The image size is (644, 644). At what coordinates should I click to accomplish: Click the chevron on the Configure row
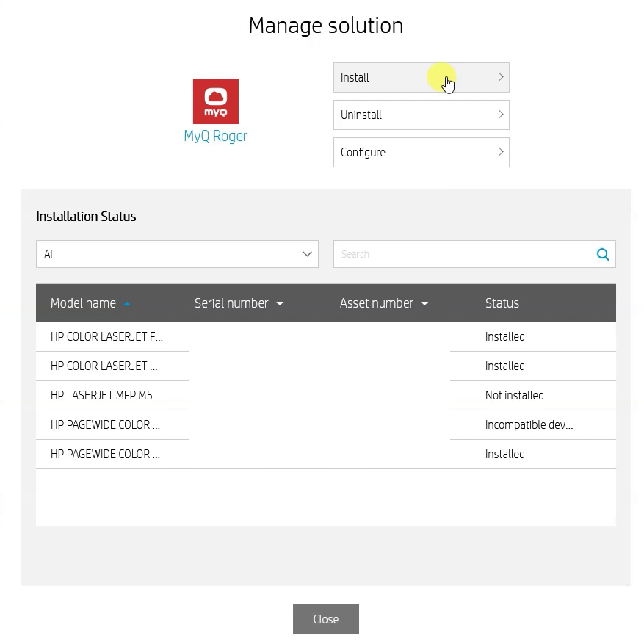(500, 152)
